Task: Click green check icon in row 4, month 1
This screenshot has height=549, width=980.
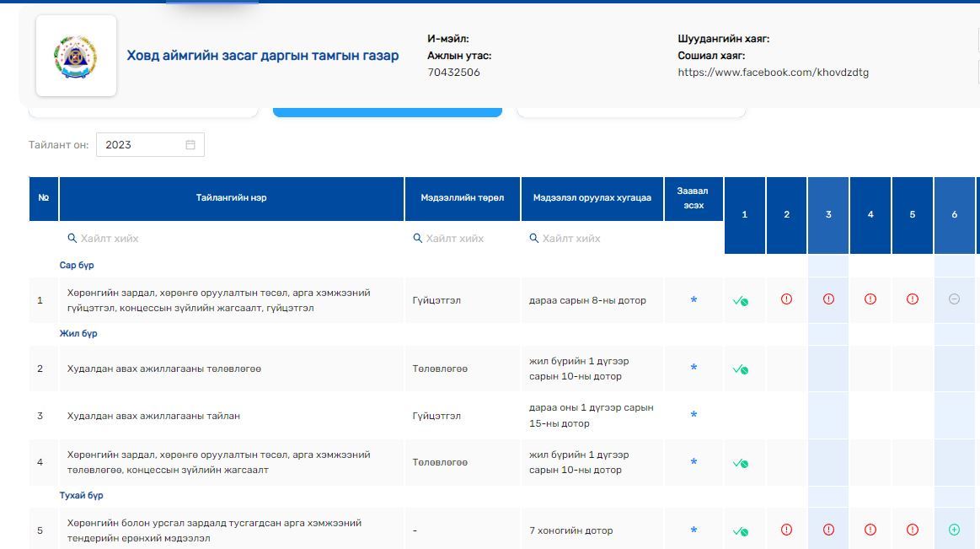Action: tap(741, 462)
